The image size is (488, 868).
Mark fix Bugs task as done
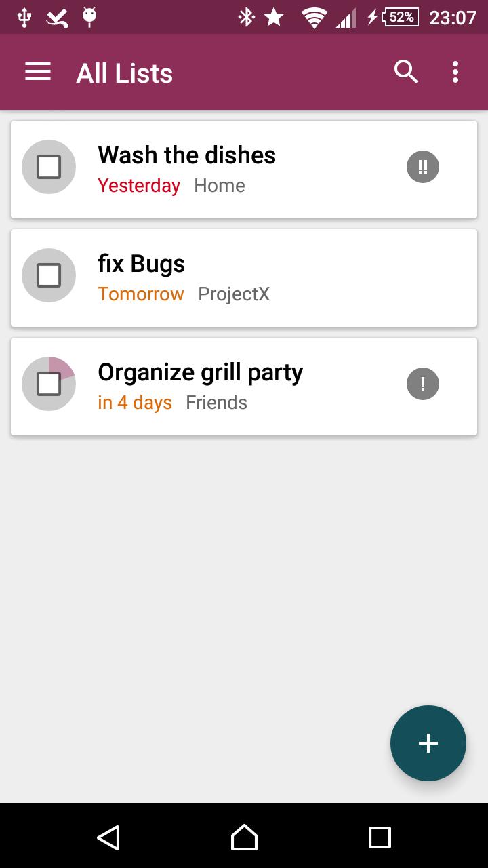coord(49,275)
